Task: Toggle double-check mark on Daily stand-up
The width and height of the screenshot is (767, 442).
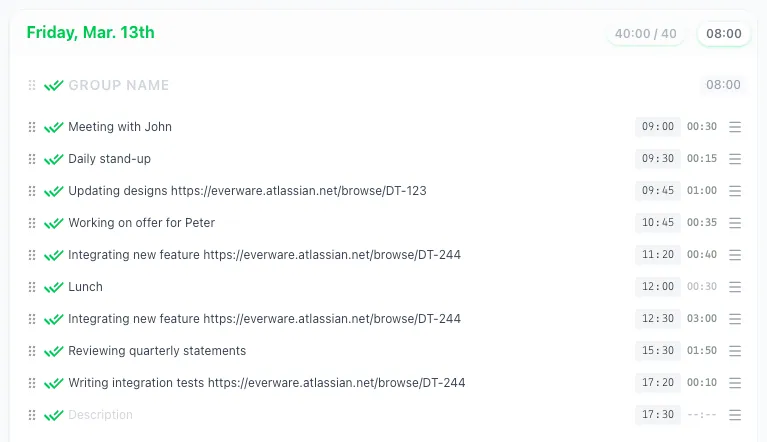Action: pos(53,159)
